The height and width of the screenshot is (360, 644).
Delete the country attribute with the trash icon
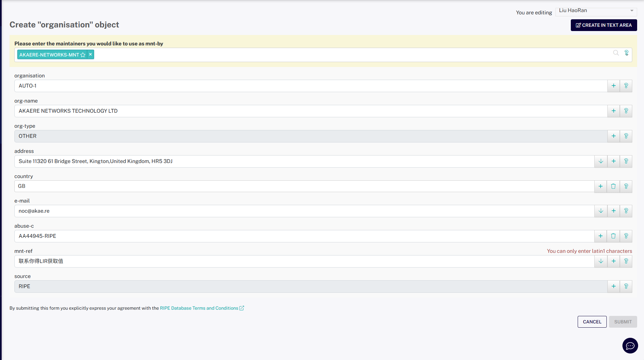pos(613,186)
